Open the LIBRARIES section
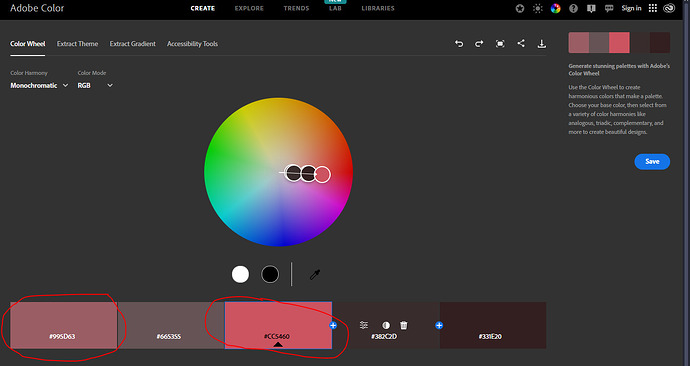 [378, 8]
